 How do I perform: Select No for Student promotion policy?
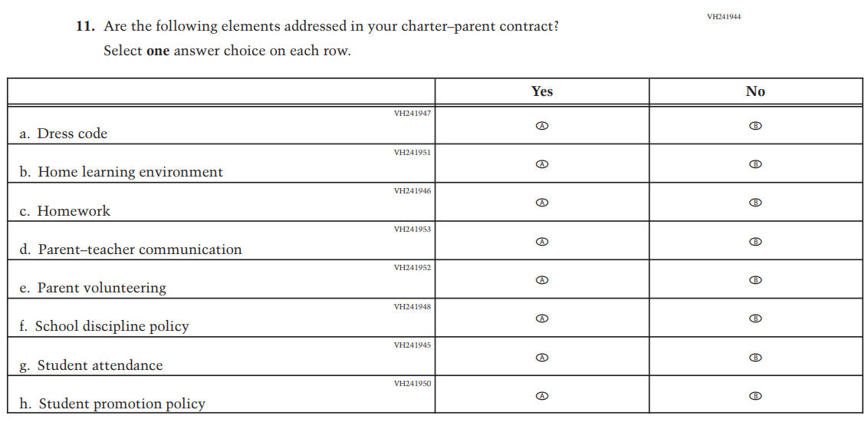coord(755,396)
